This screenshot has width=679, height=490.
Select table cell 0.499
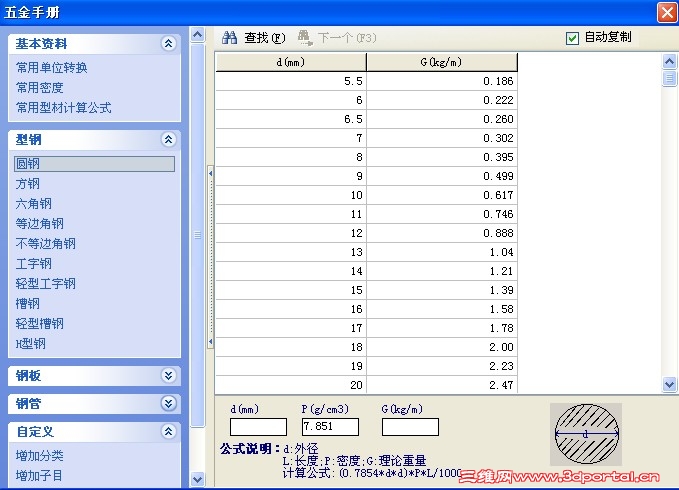[x=442, y=176]
